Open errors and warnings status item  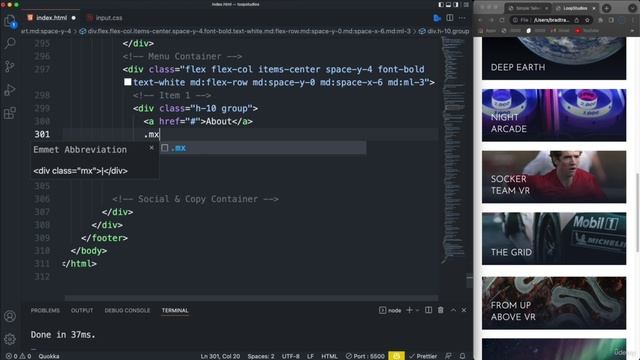pos(18,356)
